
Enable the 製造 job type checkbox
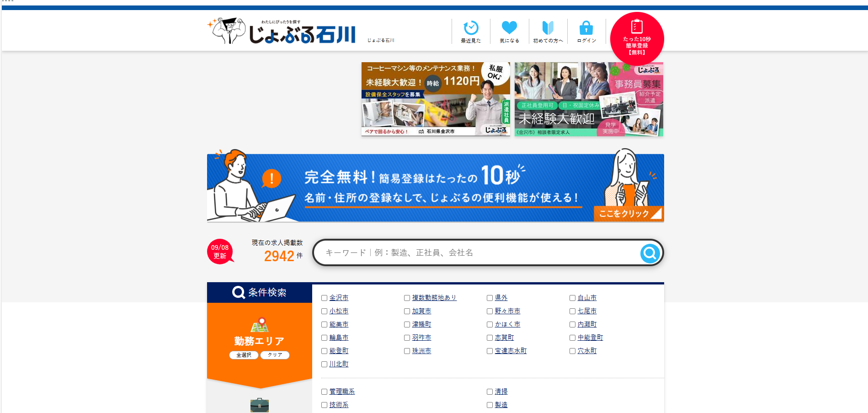(x=490, y=405)
